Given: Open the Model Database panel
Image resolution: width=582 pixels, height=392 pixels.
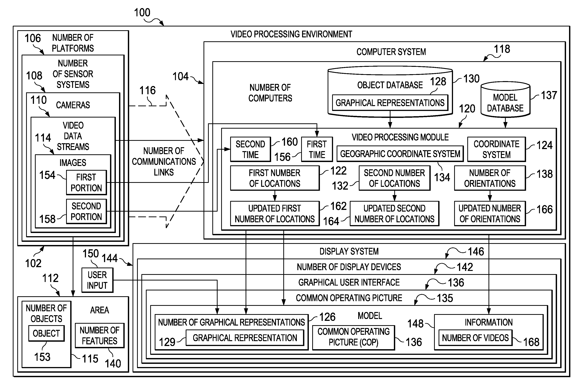Looking at the screenshot, I should 505,98.
